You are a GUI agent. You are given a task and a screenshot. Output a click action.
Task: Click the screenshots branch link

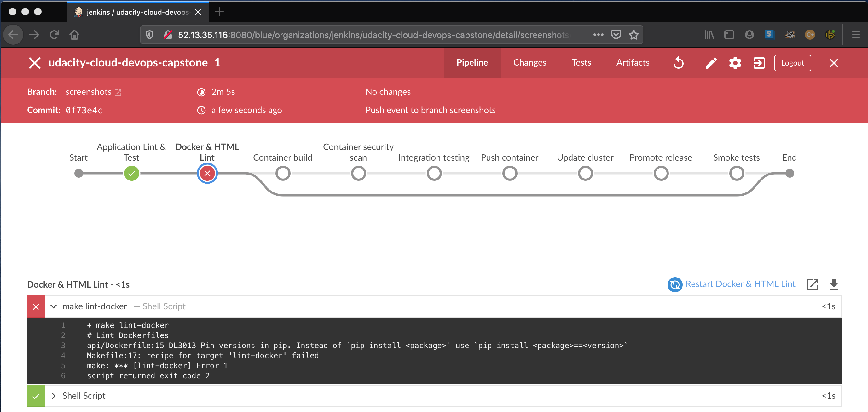pyautogui.click(x=88, y=92)
